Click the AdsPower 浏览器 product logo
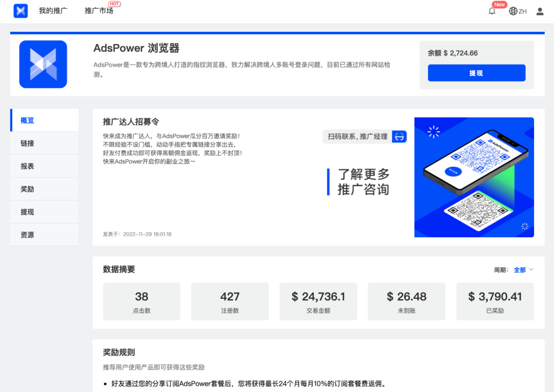The image size is (554, 392). 44,64
